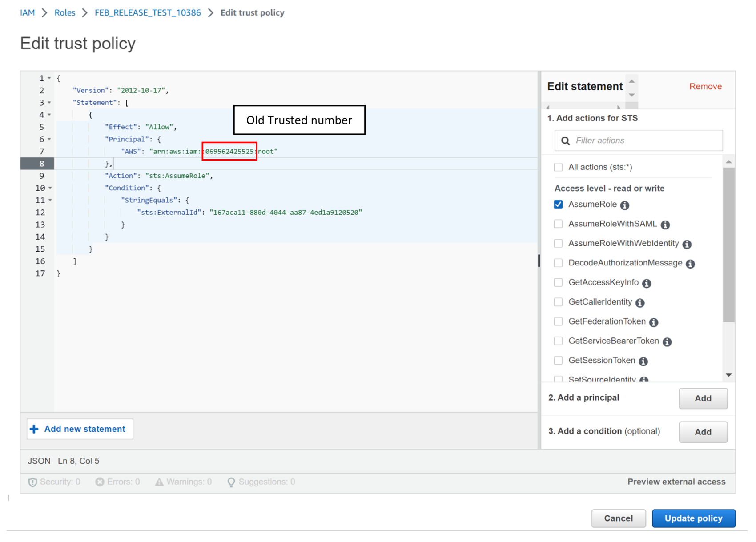The height and width of the screenshot is (542, 756).
Task: Collapse the Principal block fold at line 6
Action: [49, 139]
